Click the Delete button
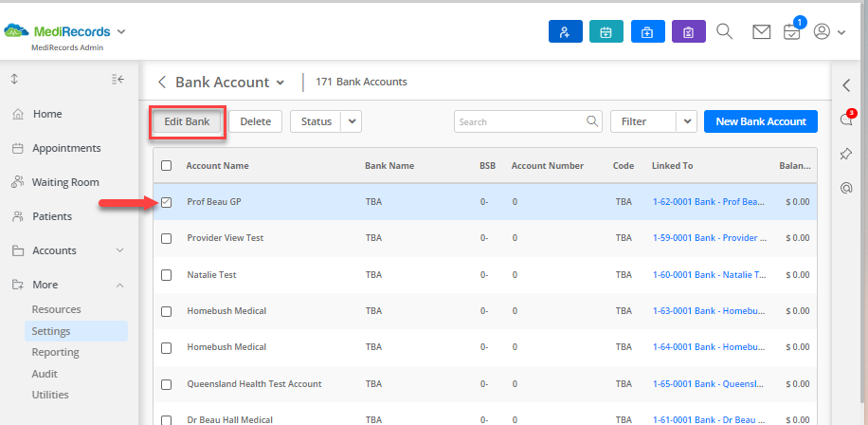Screen dimensions: 868x425 (x=255, y=121)
